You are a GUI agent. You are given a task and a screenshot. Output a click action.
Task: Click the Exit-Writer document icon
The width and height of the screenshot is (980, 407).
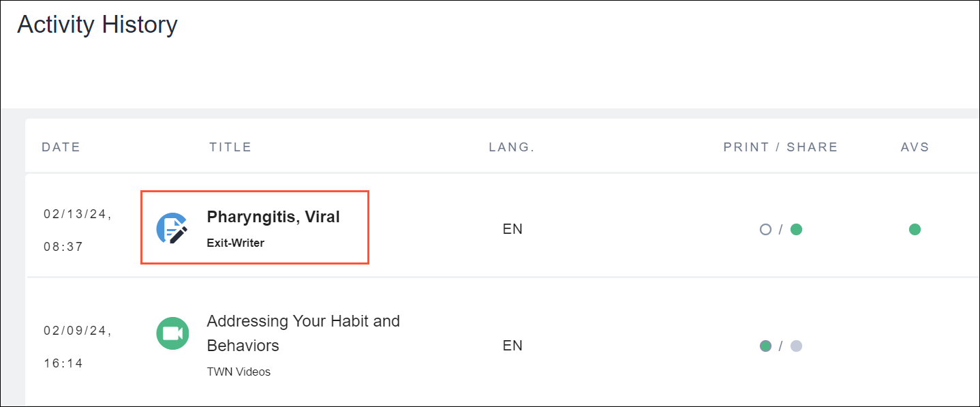tap(172, 229)
